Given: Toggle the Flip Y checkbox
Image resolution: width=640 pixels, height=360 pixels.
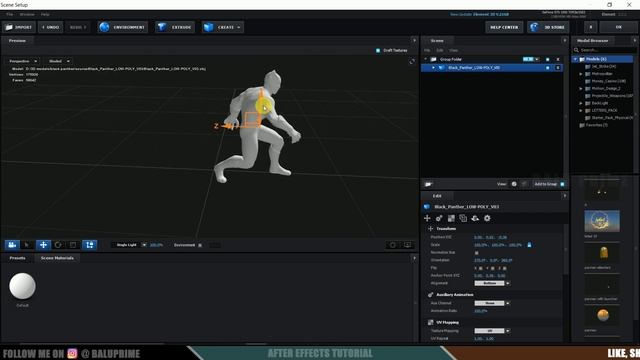Looking at the screenshot, I should point(493,268).
